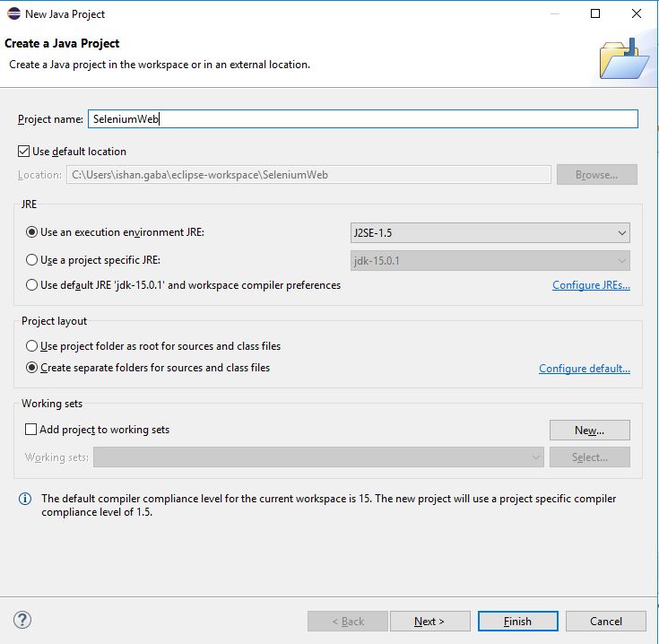Viewport: 659px width, 644px height.
Task: Click the Finish button
Action: (x=518, y=622)
